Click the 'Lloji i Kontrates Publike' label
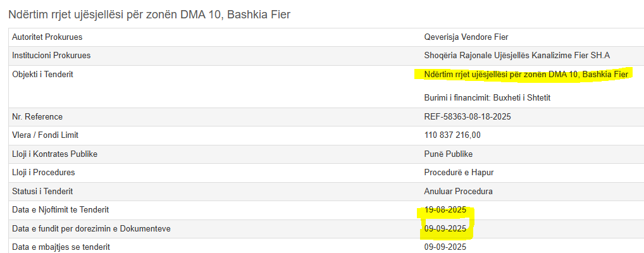 click(54, 154)
